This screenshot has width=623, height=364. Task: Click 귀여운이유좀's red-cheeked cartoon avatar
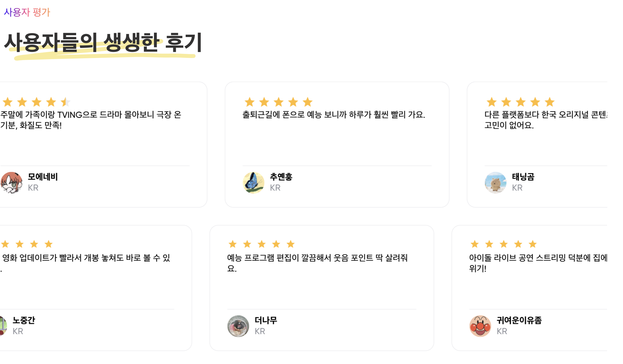pyautogui.click(x=480, y=326)
